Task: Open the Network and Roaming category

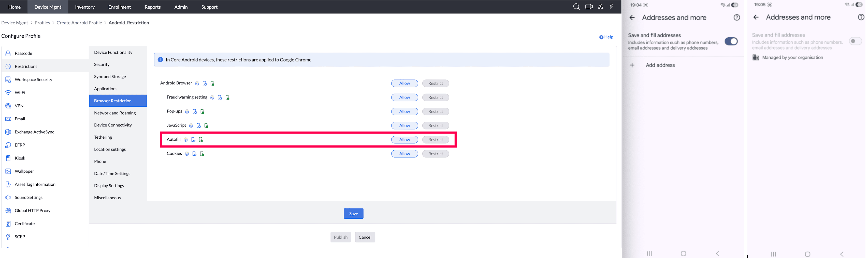Action: (118, 113)
